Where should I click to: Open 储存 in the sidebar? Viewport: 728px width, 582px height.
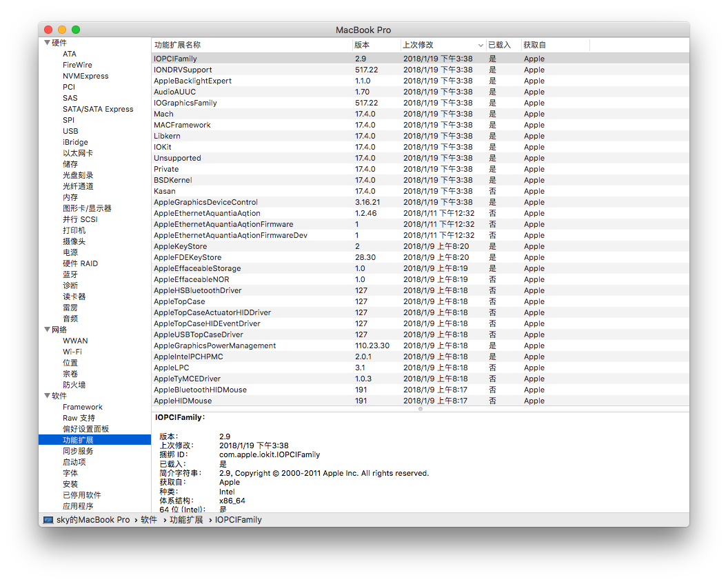point(70,164)
